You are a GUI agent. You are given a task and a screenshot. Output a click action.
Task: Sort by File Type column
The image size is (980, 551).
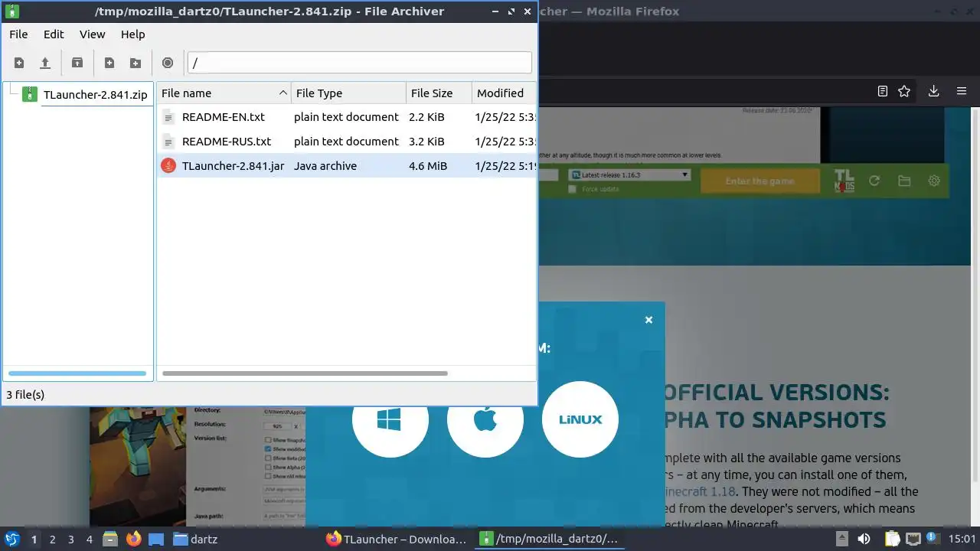click(x=348, y=93)
